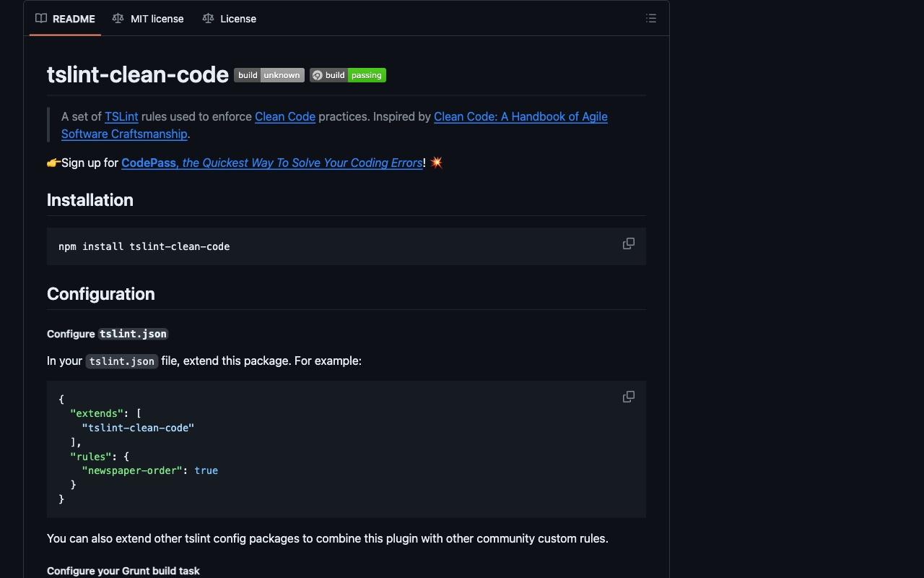
Task: Click the Installation heading
Action: [90, 200]
